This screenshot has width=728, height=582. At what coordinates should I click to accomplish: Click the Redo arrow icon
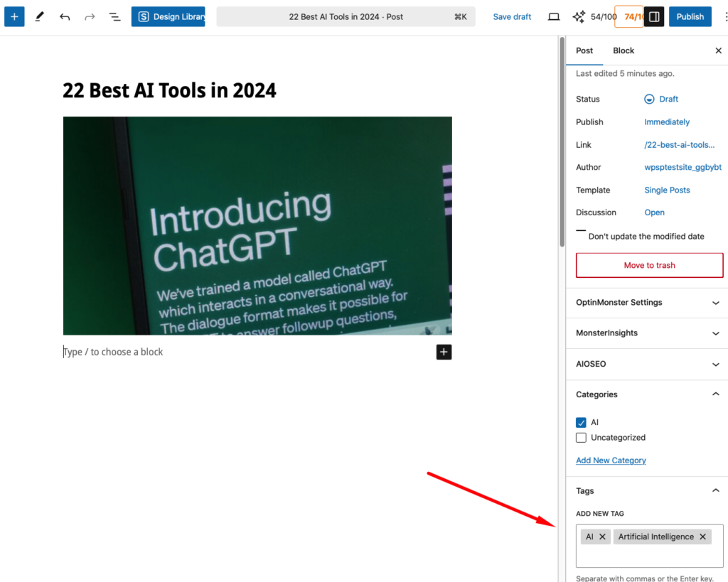pos(90,16)
